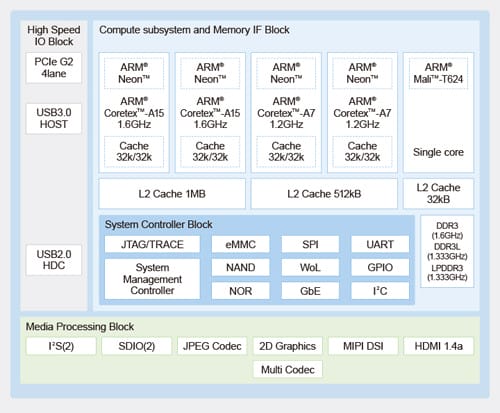The height and width of the screenshot is (413, 500).
Task: Click the Single core label
Action: (x=438, y=152)
